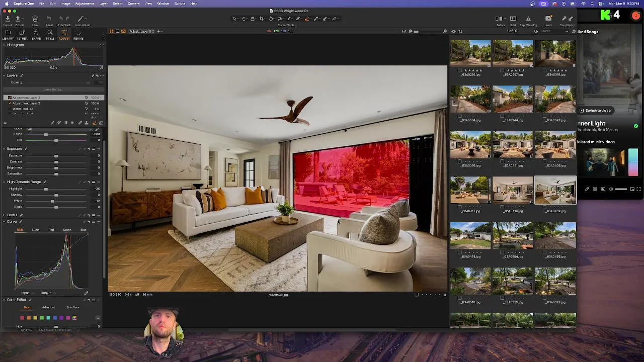Select the red color swatch in Color Editor
Image resolution: width=644 pixels, height=362 pixels.
(22, 318)
